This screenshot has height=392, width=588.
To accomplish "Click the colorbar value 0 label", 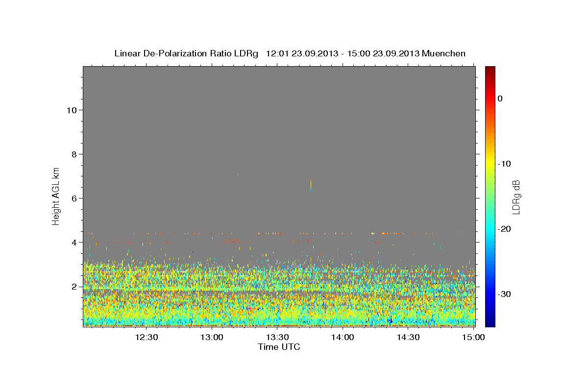I will 500,98.
